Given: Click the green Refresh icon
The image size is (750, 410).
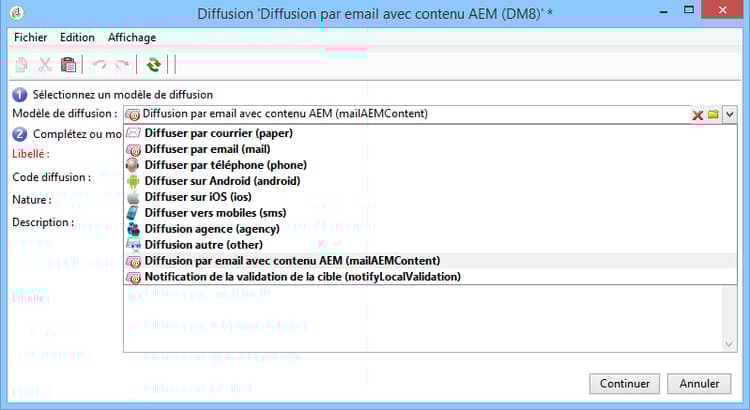Looking at the screenshot, I should click(x=154, y=65).
